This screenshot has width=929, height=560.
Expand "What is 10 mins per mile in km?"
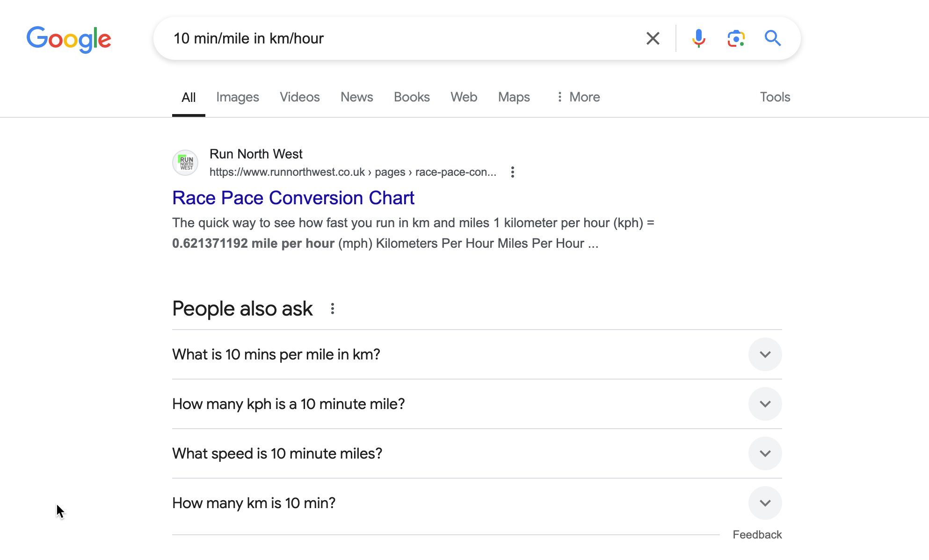(x=477, y=354)
